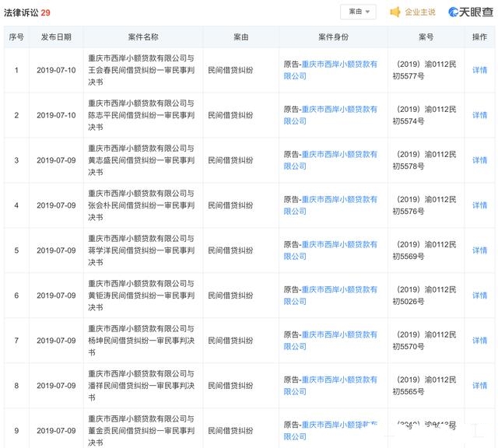Screen dimensions: 498x448
Task: Select case name with 黄钜涛
Action: [x=142, y=296]
